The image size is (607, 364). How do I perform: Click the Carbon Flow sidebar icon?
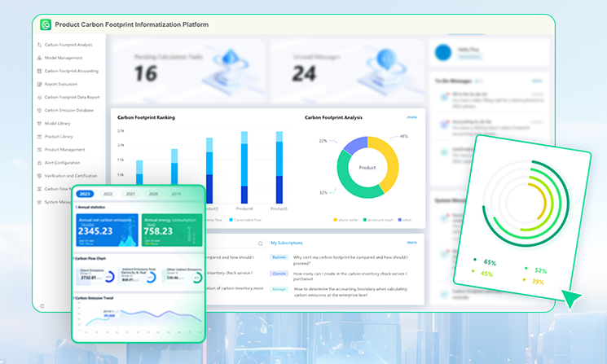[39, 189]
